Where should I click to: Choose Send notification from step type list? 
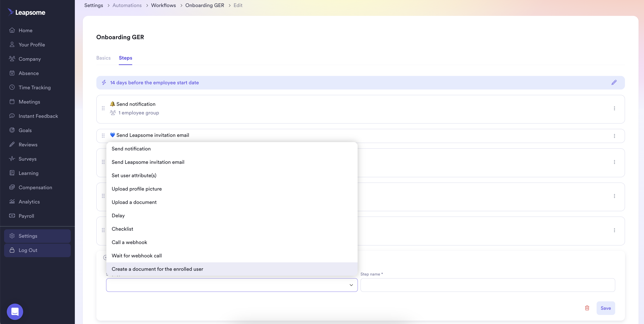coord(232,149)
